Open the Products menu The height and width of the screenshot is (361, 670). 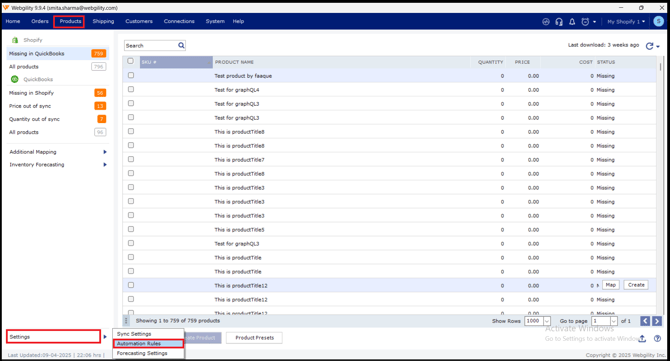coord(70,21)
